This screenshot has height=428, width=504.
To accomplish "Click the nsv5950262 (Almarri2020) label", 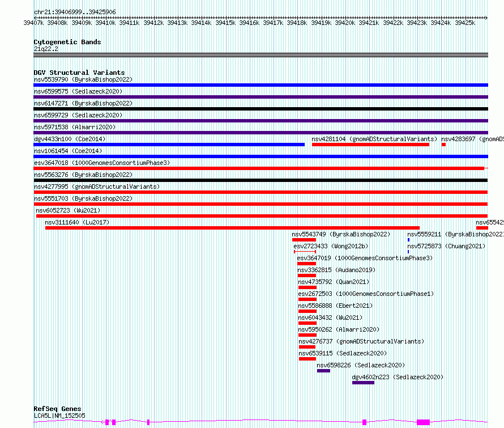I will point(339,329).
